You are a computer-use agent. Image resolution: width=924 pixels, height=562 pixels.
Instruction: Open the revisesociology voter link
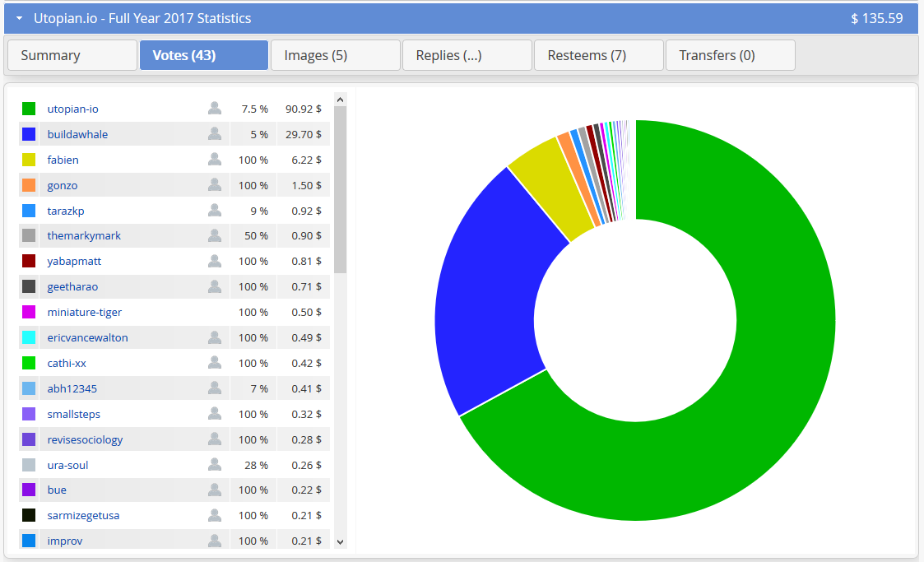pyautogui.click(x=85, y=439)
